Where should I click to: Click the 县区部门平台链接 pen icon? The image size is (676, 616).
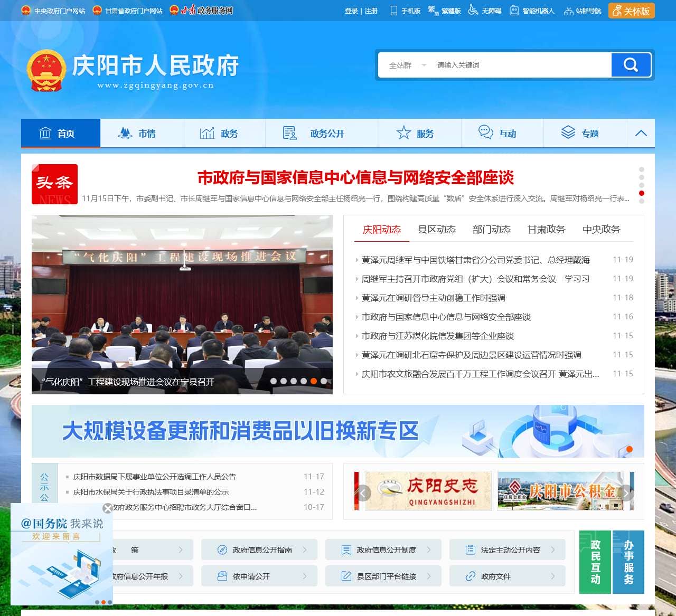346,576
